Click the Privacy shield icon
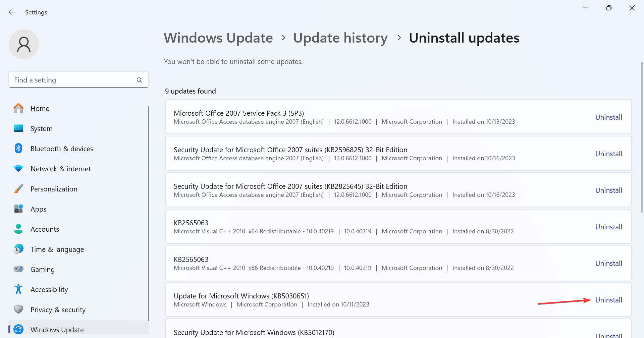 tap(18, 309)
